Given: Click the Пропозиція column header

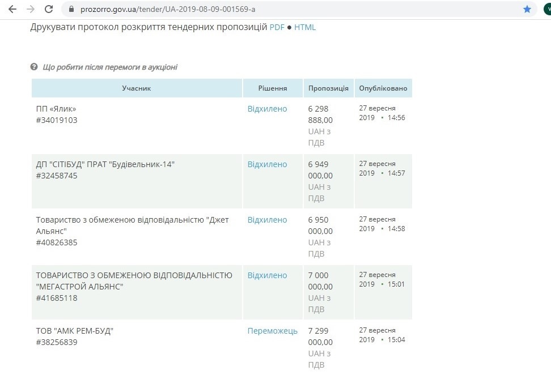Looking at the screenshot, I should click(329, 88).
